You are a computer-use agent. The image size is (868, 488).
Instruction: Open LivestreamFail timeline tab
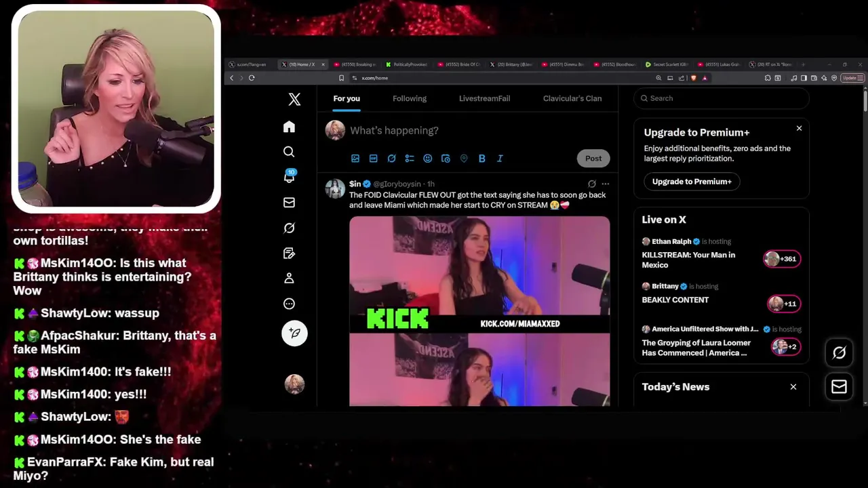click(484, 98)
